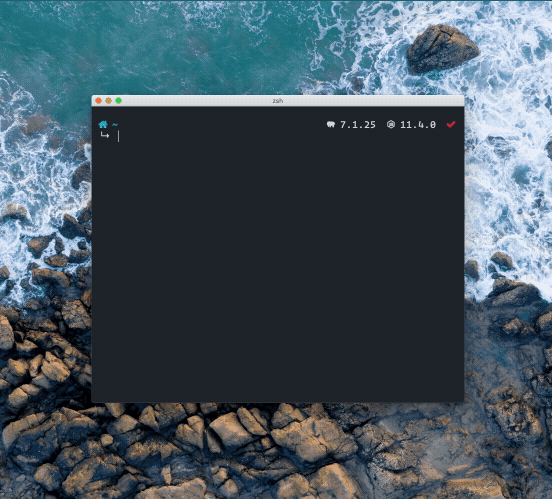Click the Node.js hexagon icon

point(391,124)
